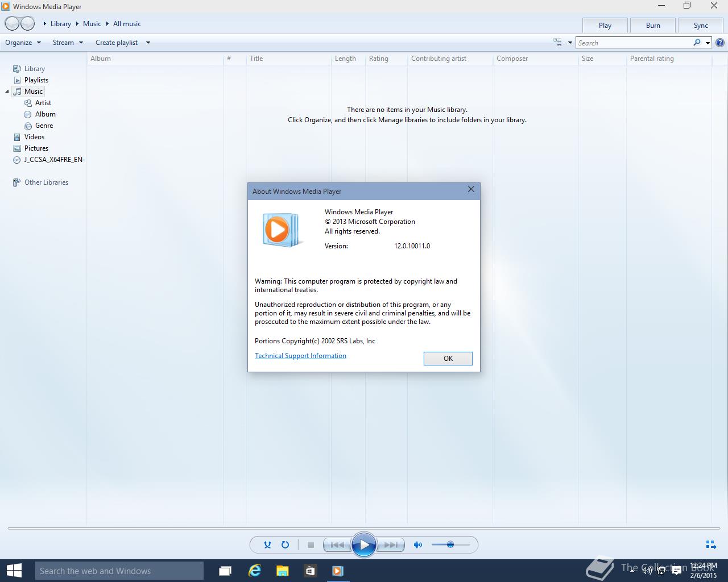Open the Sync tab
Image resolution: width=728 pixels, height=582 pixels.
tap(701, 26)
